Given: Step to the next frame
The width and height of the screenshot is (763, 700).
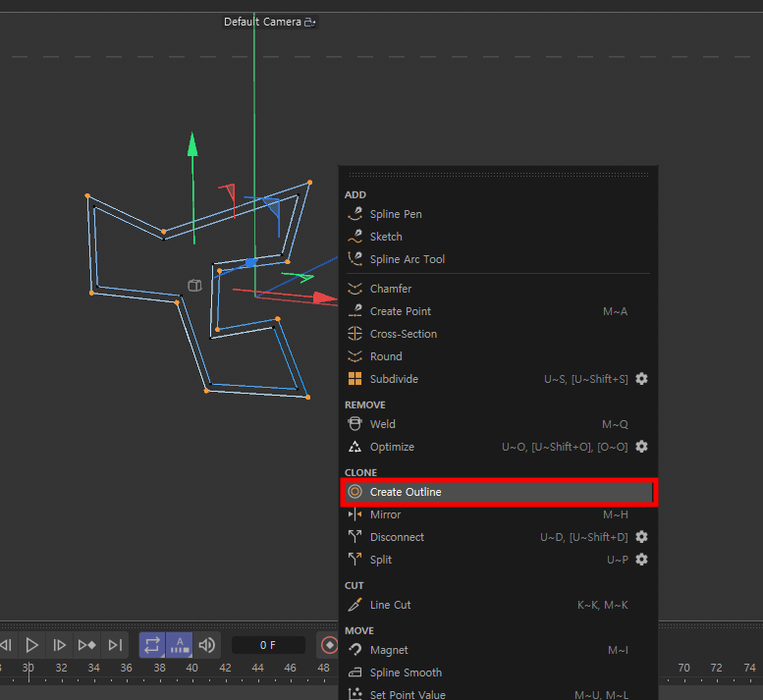Looking at the screenshot, I should click(59, 645).
